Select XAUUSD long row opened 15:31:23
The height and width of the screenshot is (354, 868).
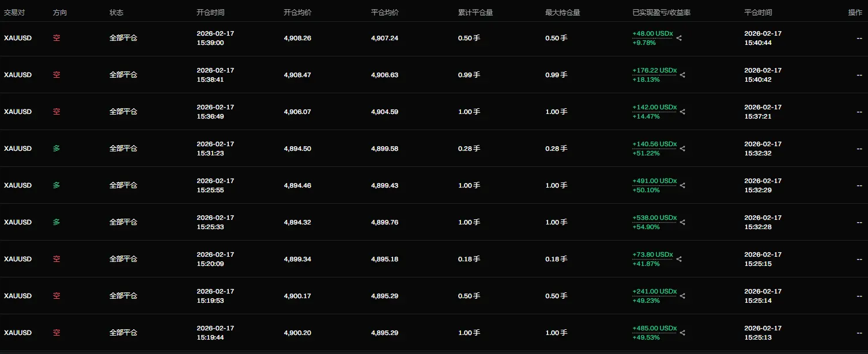point(434,149)
